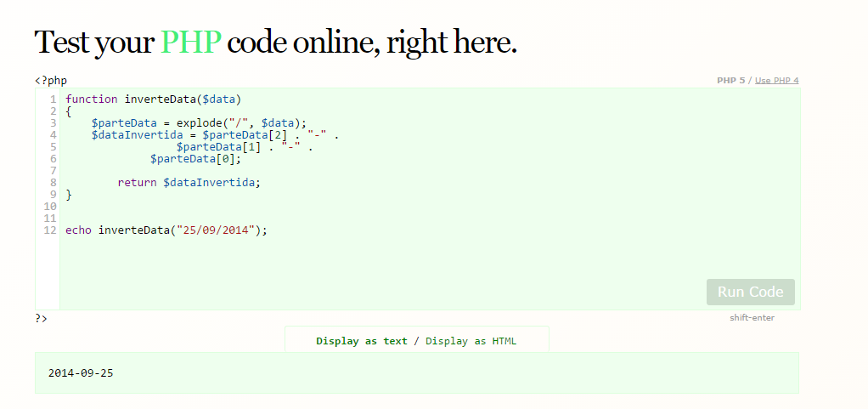868x409 pixels.
Task: Select Display as text option
Action: [362, 341]
